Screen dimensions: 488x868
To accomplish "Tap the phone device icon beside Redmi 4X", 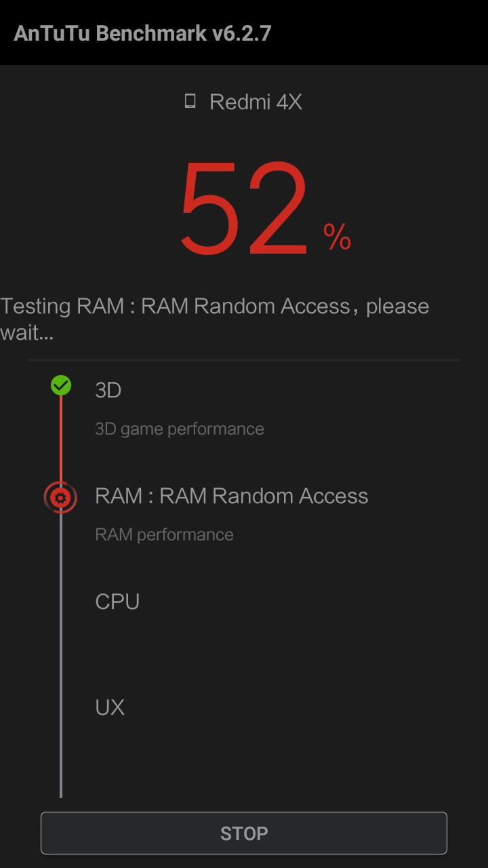I will (190, 102).
